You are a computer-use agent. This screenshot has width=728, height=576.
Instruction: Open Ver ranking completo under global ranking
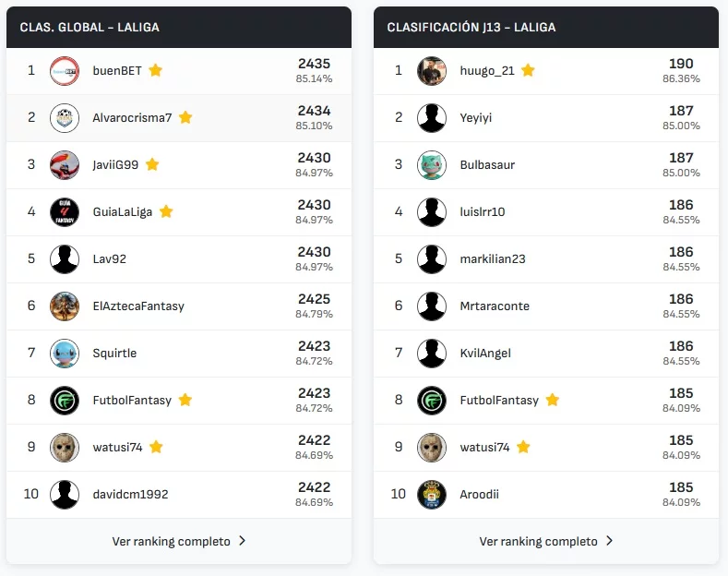[171, 541]
